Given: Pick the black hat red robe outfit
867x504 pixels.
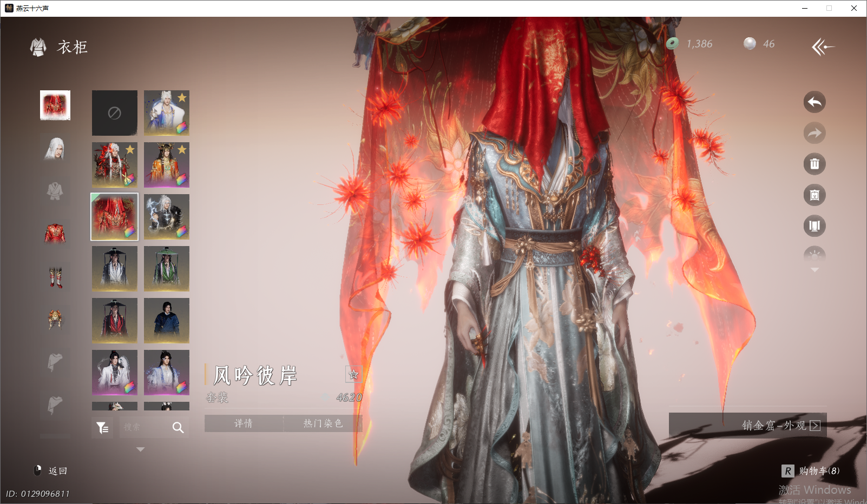Looking at the screenshot, I should click(115, 321).
